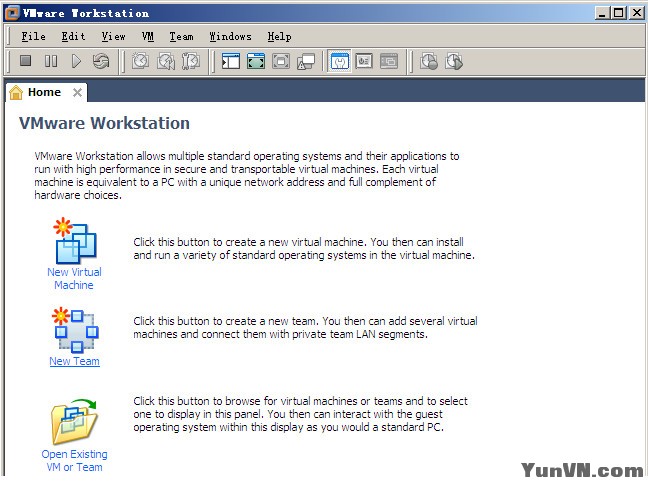Screen dimensions: 648x483
Task: Select the Summary view wrench icon
Action: (x=340, y=61)
